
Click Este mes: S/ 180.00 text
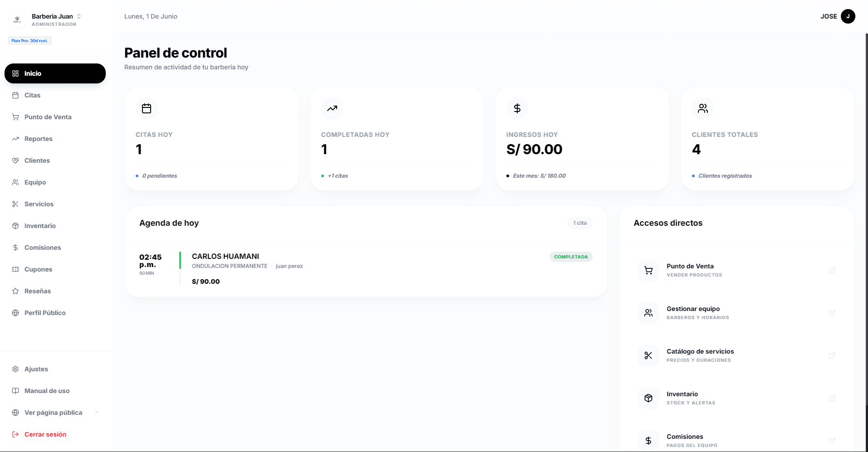[539, 176]
